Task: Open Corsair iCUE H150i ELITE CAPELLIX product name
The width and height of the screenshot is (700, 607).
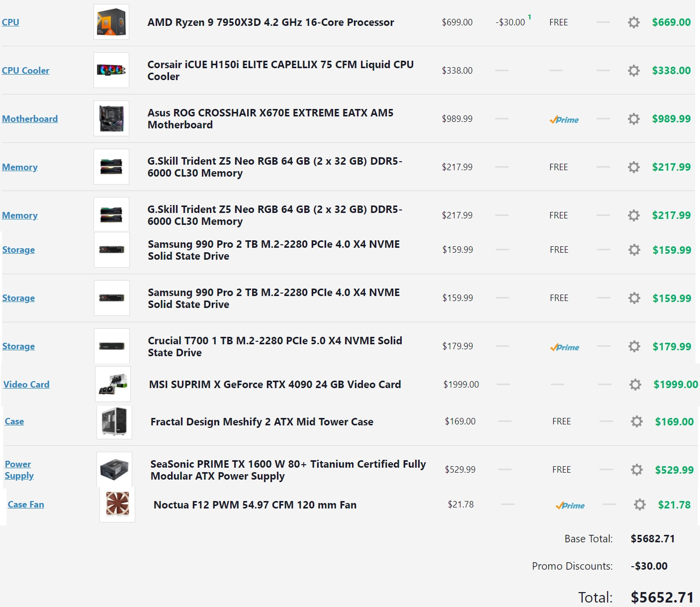Action: click(x=280, y=71)
